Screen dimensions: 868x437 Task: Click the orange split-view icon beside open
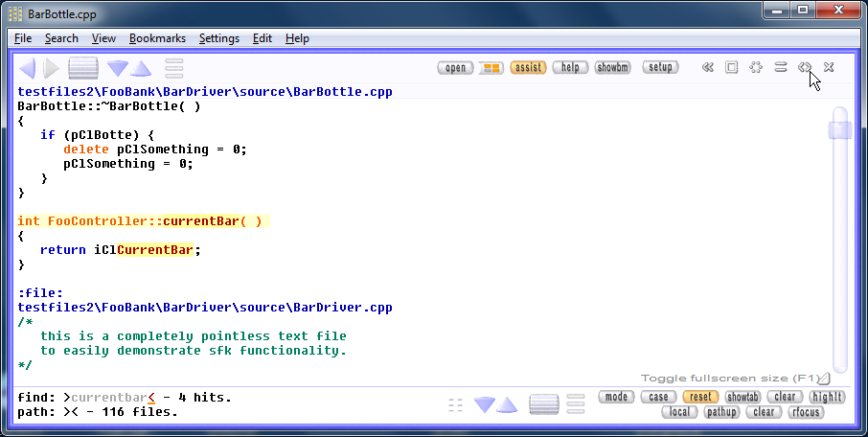click(x=491, y=68)
